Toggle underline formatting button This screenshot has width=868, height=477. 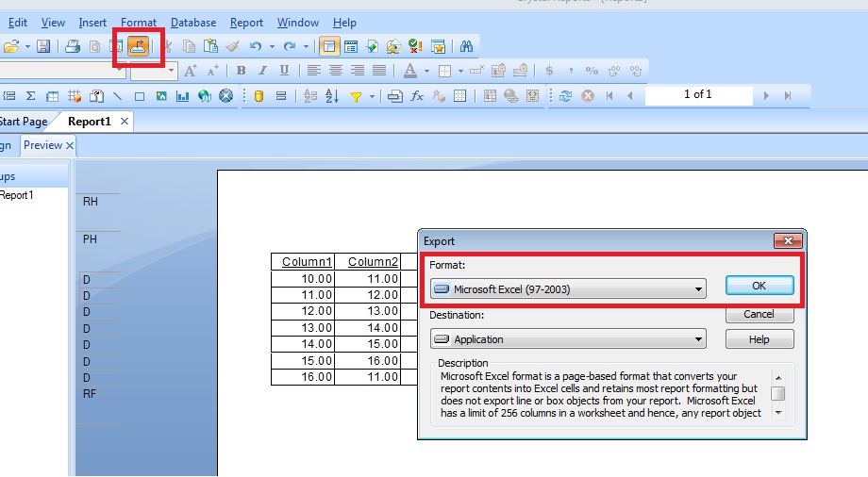tap(282, 71)
